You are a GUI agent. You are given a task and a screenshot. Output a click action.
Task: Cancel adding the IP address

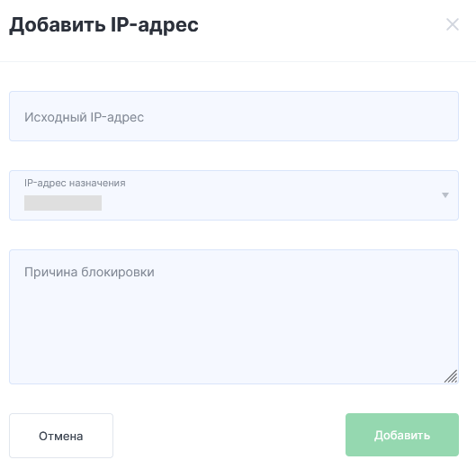[x=61, y=436]
